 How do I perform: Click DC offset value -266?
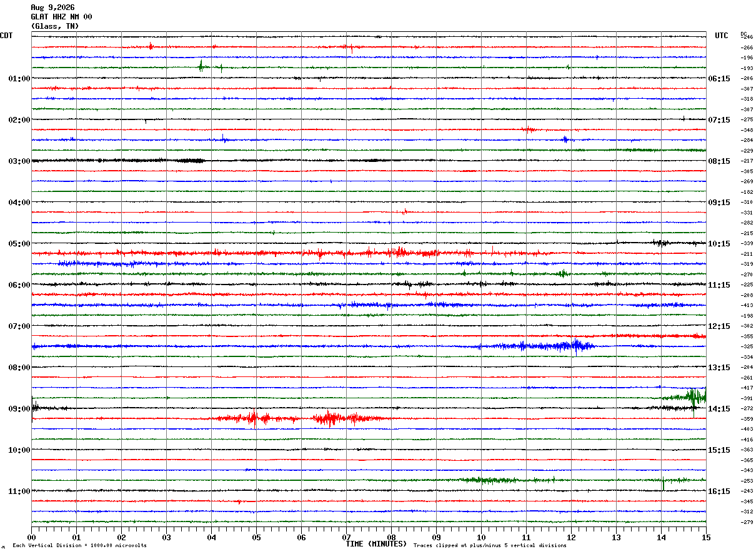point(747,48)
